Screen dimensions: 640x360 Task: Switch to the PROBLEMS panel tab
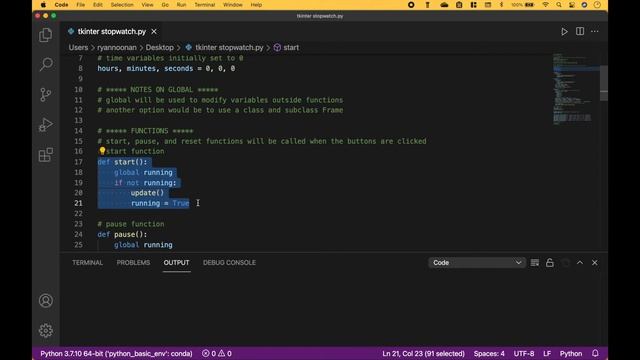[133, 262]
